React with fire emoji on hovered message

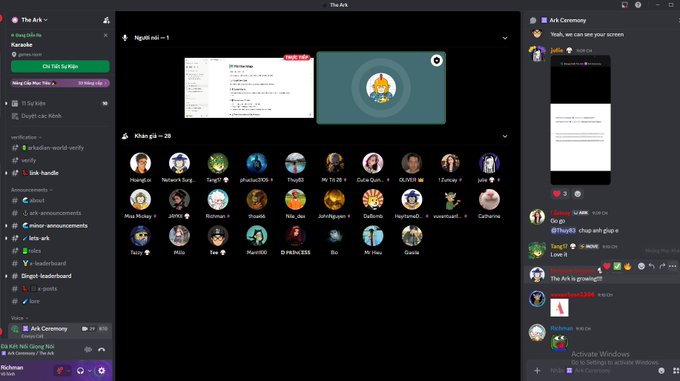point(628,266)
